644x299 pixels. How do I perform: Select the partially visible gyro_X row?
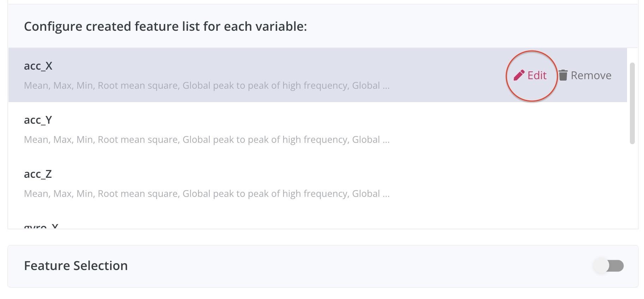click(x=41, y=226)
